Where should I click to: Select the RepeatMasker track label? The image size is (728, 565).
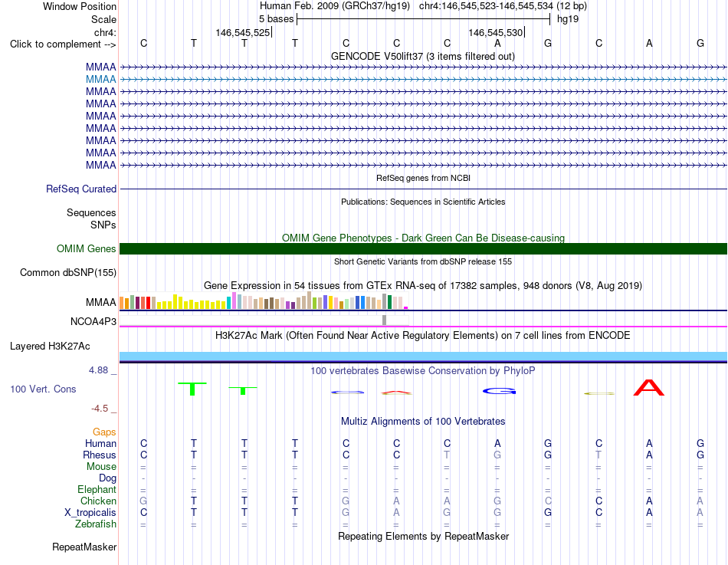84,547
